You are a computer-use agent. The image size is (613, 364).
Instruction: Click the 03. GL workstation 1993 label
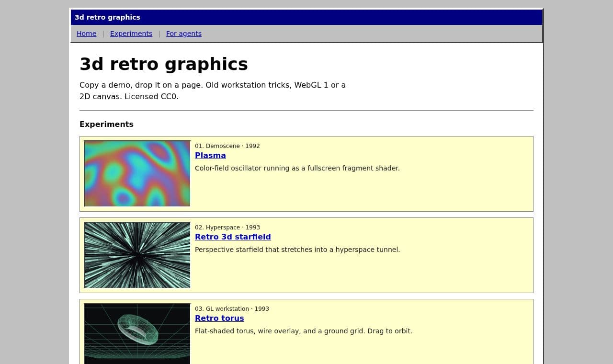click(x=232, y=309)
